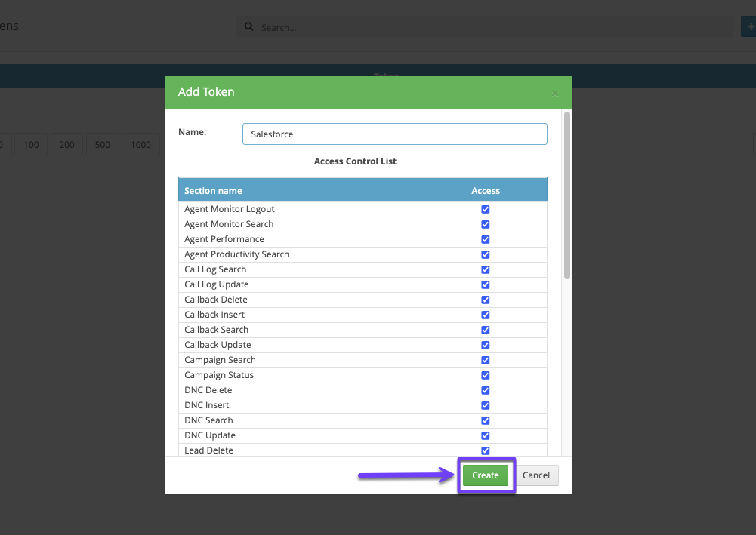This screenshot has height=535, width=756.
Task: Toggle Agent Performance access checkbox
Action: click(486, 239)
